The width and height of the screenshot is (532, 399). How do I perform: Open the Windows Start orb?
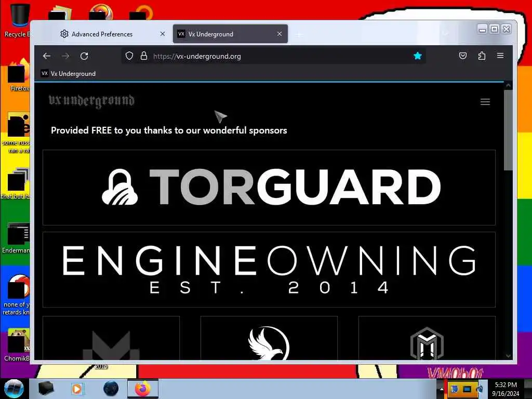[14, 389]
